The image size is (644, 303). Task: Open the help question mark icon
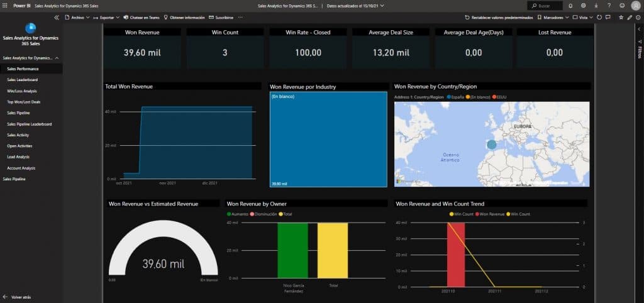coord(609,6)
